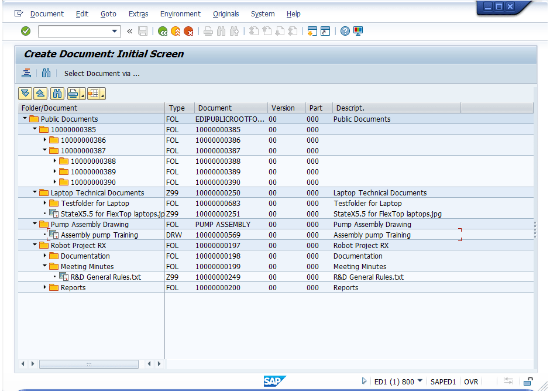Click the binoculars icon beside Select Document via
Image resolution: width=550 pixels, height=392 pixels.
(x=46, y=73)
